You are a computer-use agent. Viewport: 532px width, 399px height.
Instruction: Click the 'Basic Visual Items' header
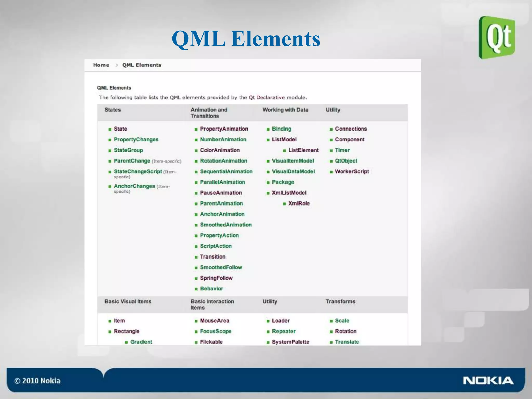point(128,302)
